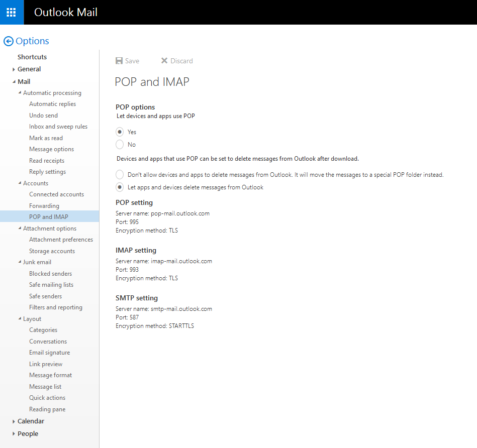477x448 pixels.
Task: Expand the Calendar section arrow
Action: tap(14, 421)
